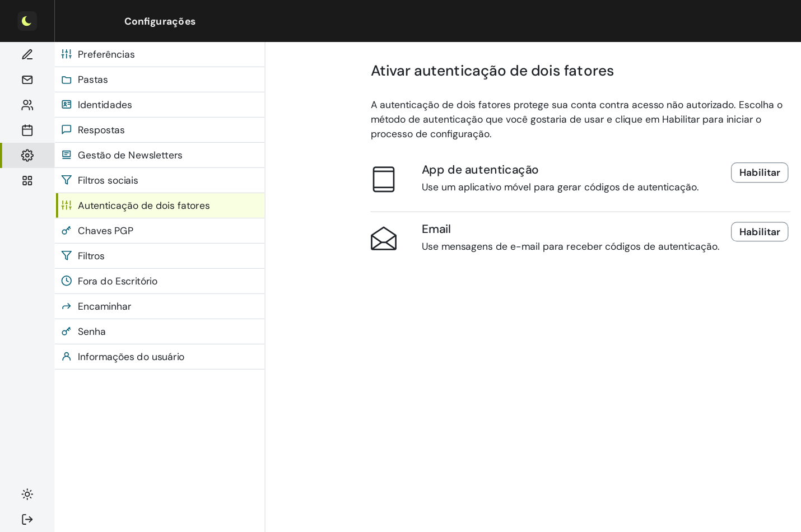Open Preferências settings section

tap(160, 54)
